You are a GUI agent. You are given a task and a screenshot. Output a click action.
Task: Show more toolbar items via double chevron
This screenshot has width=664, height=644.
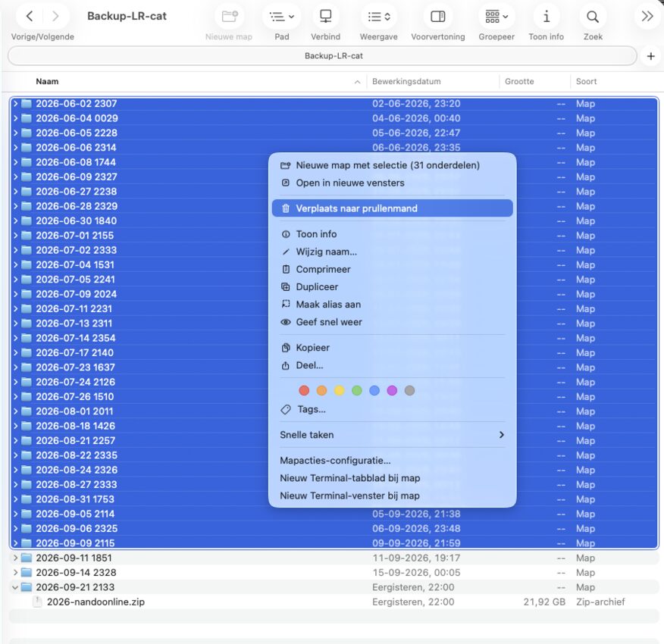click(647, 17)
